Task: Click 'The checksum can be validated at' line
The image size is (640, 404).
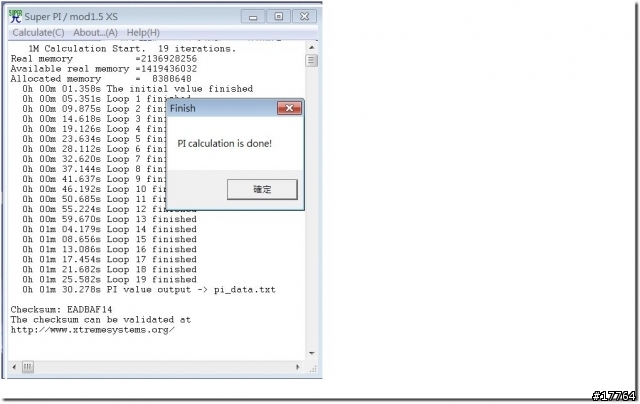Action: coord(101,320)
